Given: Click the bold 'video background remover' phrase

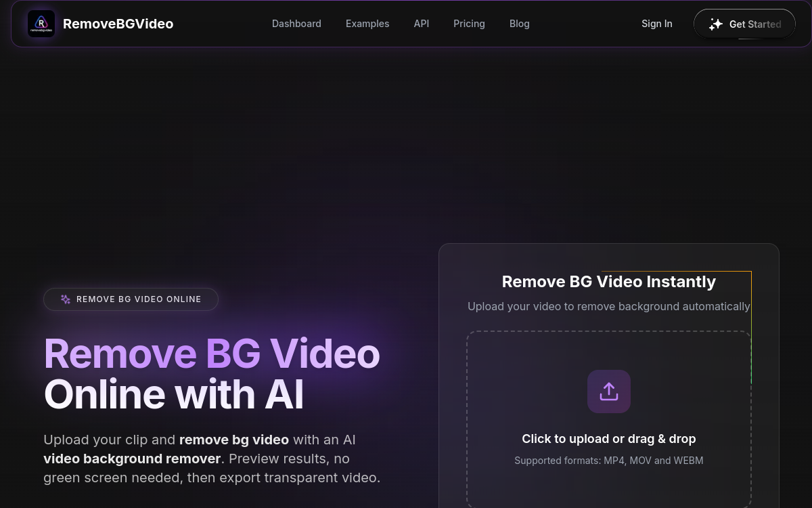Looking at the screenshot, I should (132, 459).
